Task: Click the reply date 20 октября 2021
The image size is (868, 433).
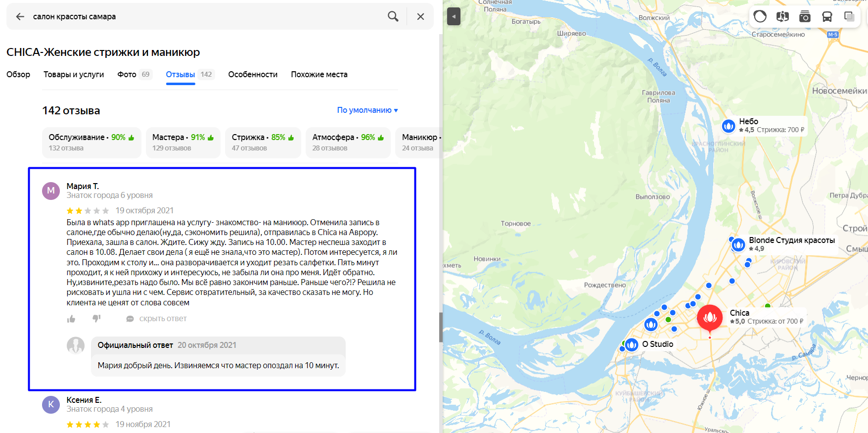Action: (207, 345)
